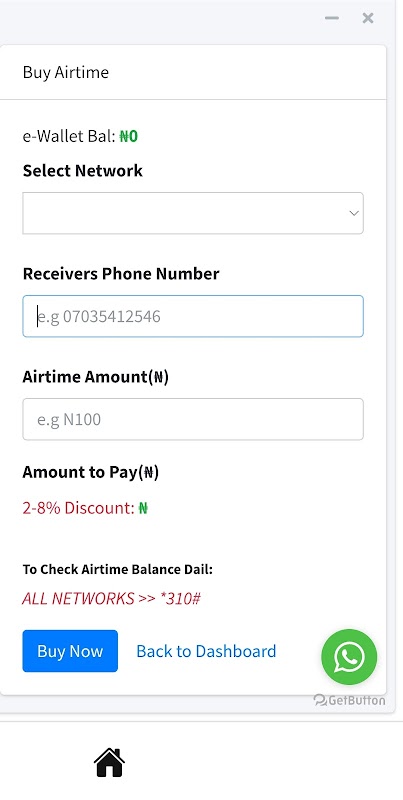Click the green e-Wallet balance amount
This screenshot has height=800, width=403.
click(x=129, y=136)
